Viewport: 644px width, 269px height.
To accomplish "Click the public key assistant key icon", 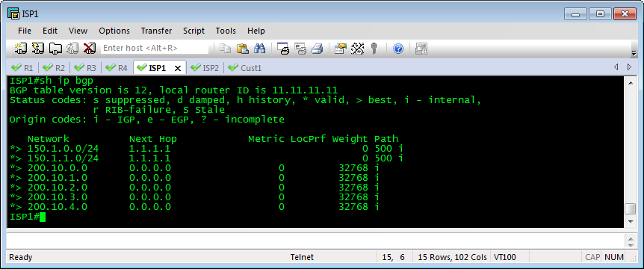I will pos(374,48).
